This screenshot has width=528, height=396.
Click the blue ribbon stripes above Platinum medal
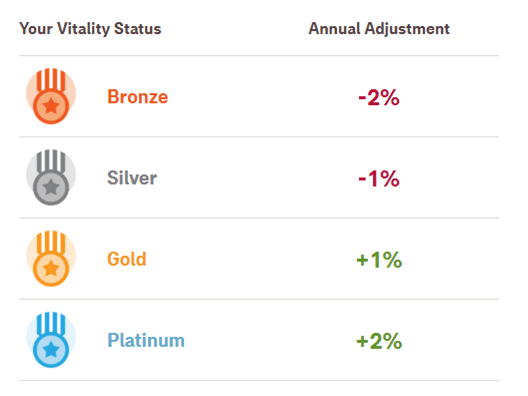(51, 323)
